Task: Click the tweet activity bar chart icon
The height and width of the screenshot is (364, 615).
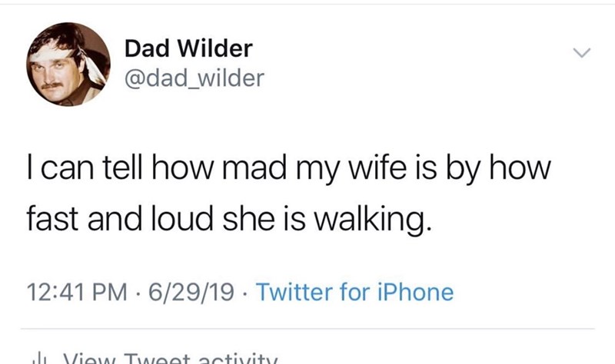Action: click(x=36, y=356)
